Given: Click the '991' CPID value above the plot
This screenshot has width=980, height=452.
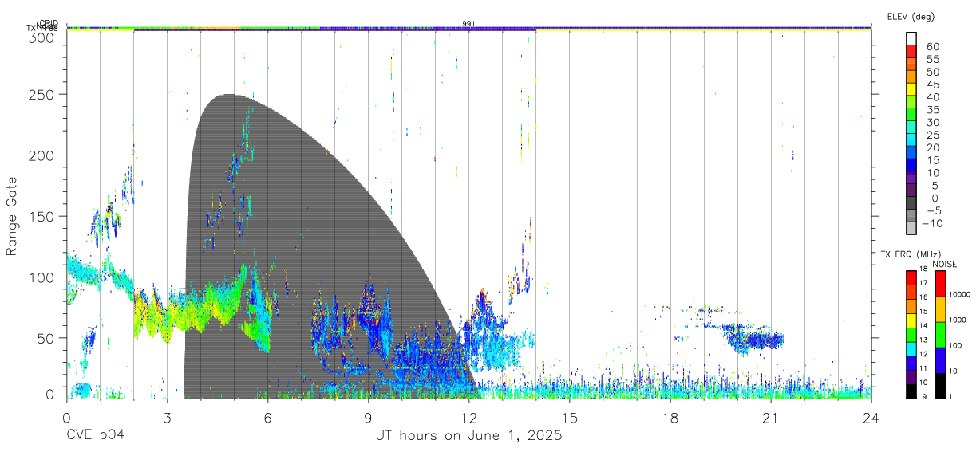Looking at the screenshot, I should pyautogui.click(x=468, y=24).
